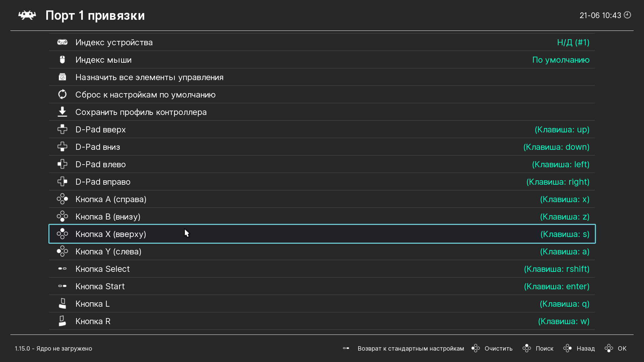This screenshot has height=362, width=644.
Task: Select the D-Pad влево label
Action: pyautogui.click(x=101, y=164)
